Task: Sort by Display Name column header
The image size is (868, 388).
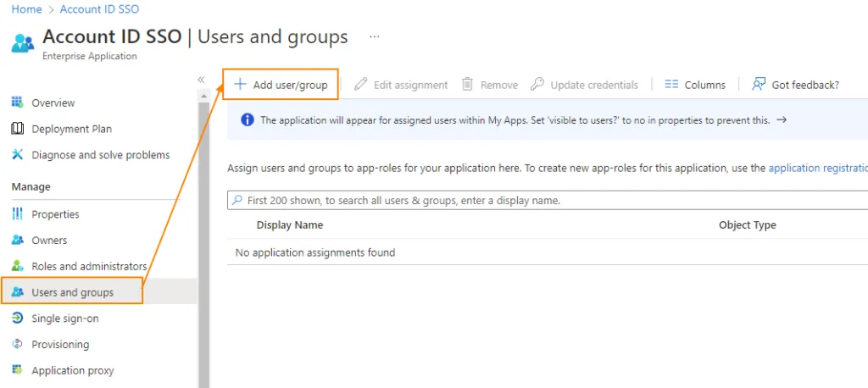Action: point(290,224)
